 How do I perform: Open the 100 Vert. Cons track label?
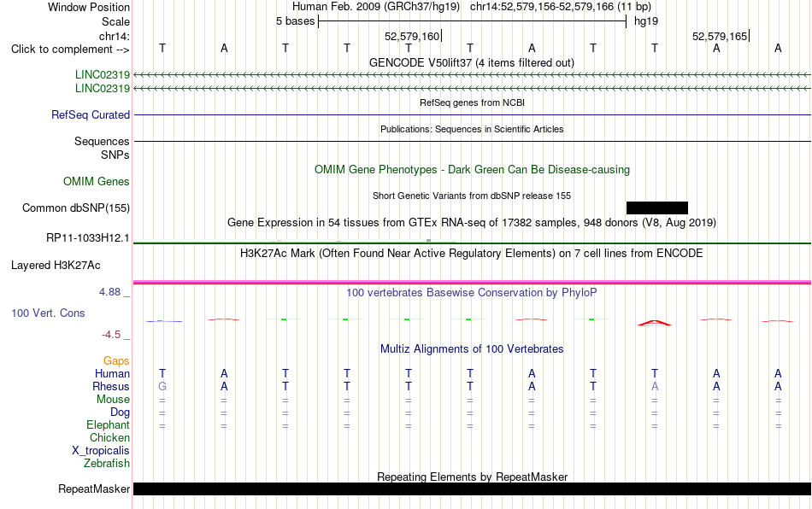[48, 313]
